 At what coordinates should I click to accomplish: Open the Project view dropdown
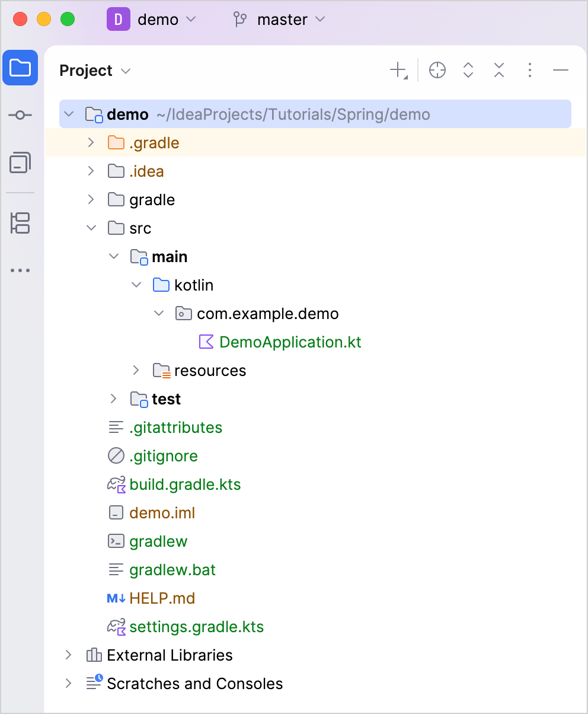tap(95, 71)
